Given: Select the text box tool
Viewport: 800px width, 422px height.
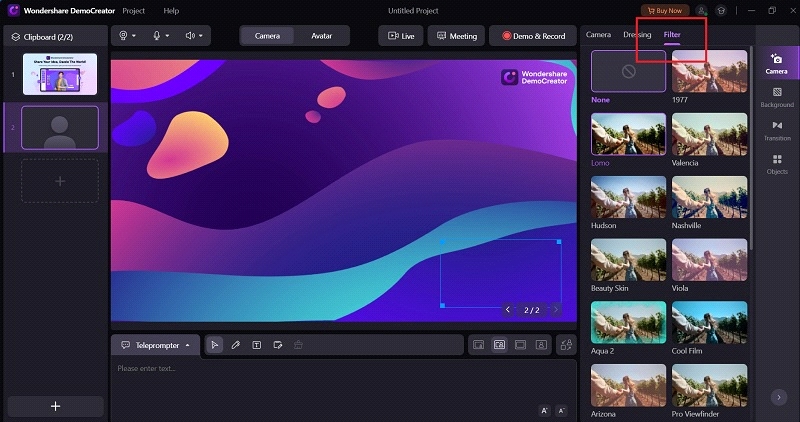Looking at the screenshot, I should coord(257,345).
